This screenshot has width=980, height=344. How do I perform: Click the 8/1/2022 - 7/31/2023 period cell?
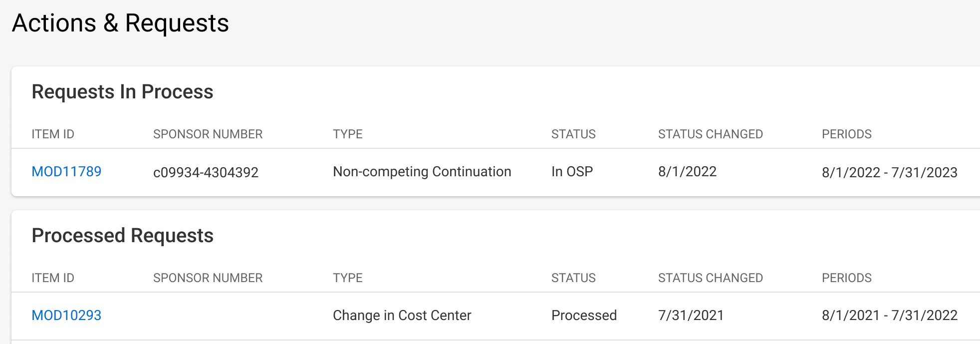point(889,172)
